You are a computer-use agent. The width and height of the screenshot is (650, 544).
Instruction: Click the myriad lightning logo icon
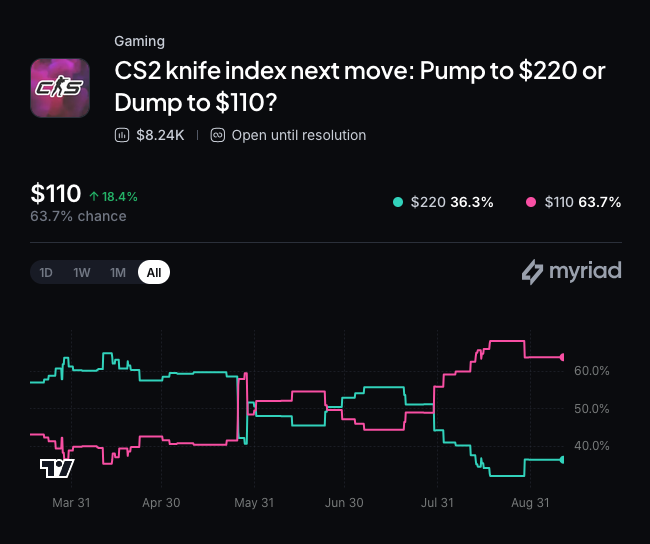click(x=532, y=272)
